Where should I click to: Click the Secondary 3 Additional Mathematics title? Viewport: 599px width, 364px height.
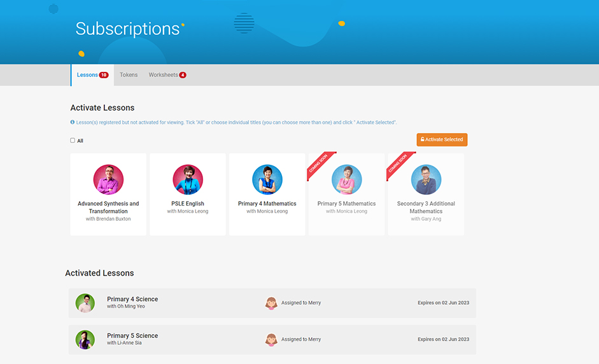pos(426,207)
